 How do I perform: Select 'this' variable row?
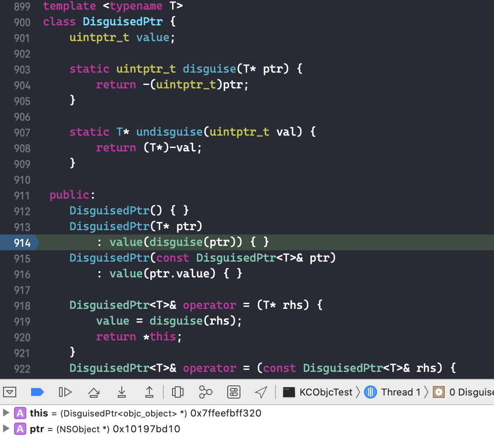247,413
